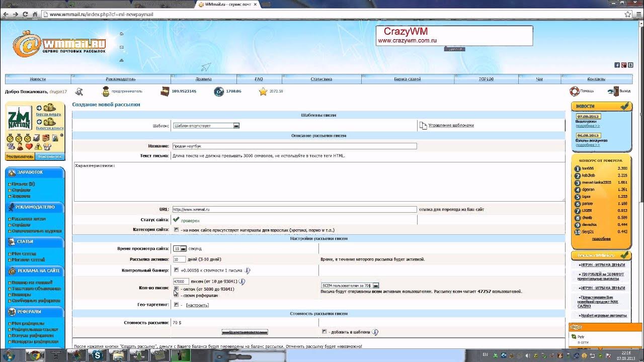Click the treasure chest balance icon
The width and height of the screenshot is (644, 362).
tap(165, 92)
